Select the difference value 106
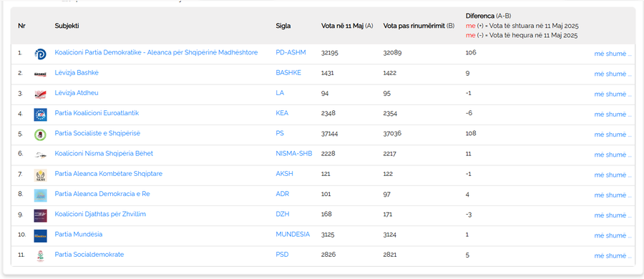 (x=471, y=53)
